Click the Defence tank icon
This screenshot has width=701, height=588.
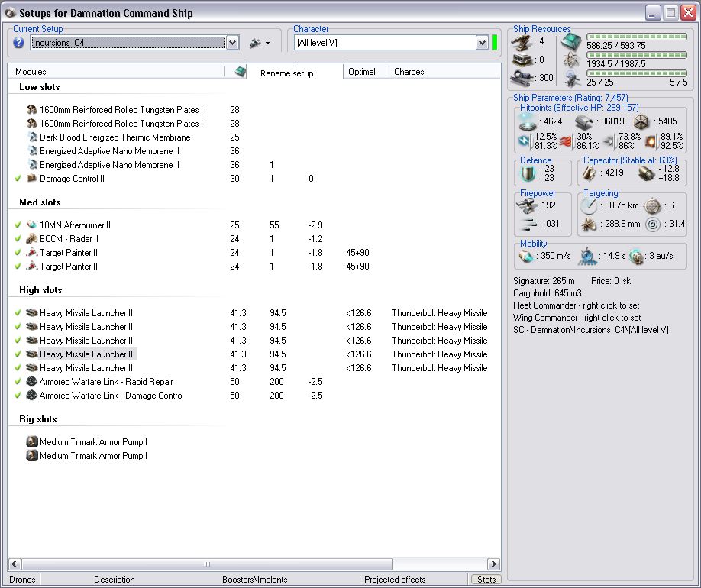(x=528, y=173)
